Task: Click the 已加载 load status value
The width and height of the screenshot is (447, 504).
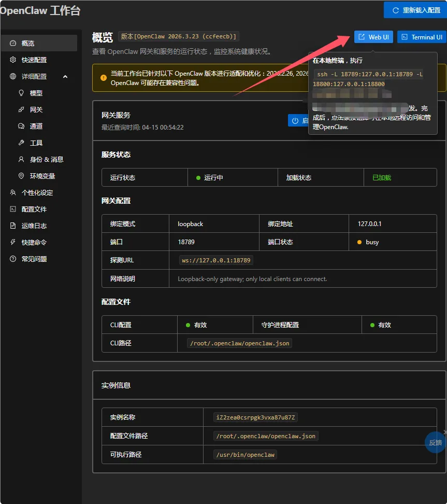Action: 382,178
